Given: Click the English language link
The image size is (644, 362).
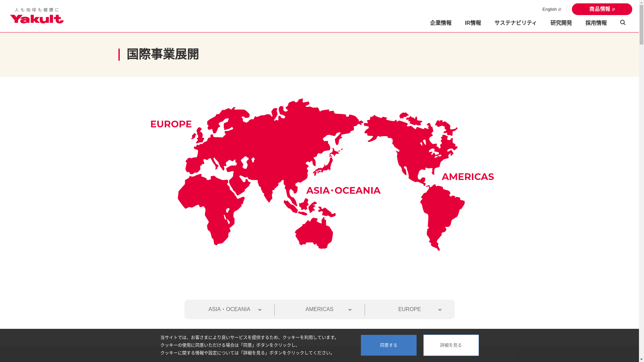Looking at the screenshot, I should click(551, 9).
